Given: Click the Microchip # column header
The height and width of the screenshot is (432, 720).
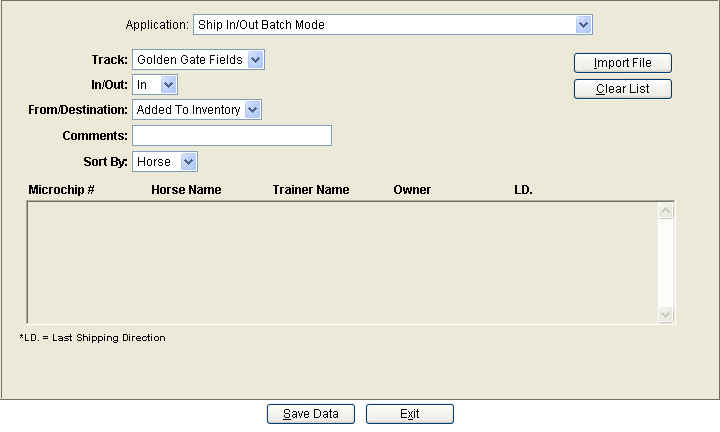Looking at the screenshot, I should (62, 190).
